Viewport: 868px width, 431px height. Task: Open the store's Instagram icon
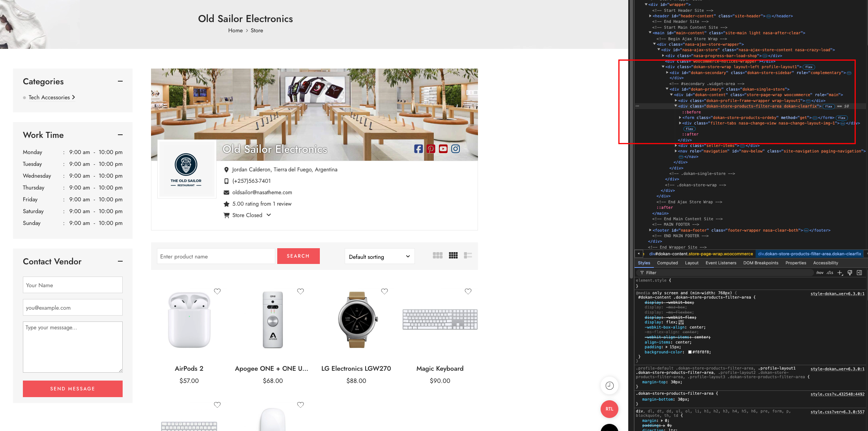(455, 149)
